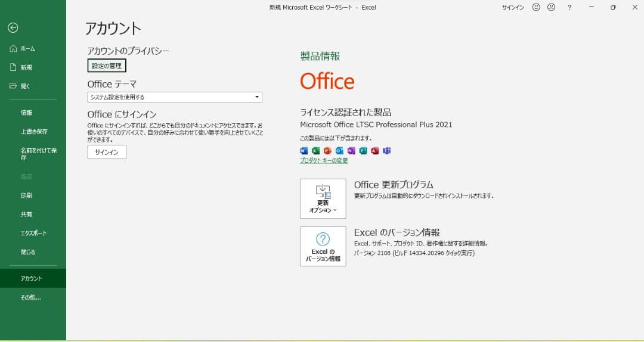Click the Outlook product icon

[339, 151]
